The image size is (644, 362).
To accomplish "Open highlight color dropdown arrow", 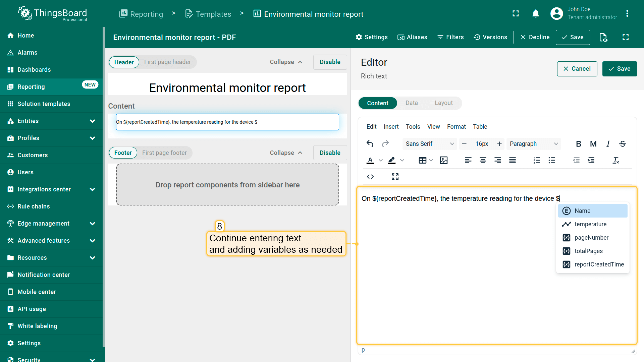I will pyautogui.click(x=402, y=161).
